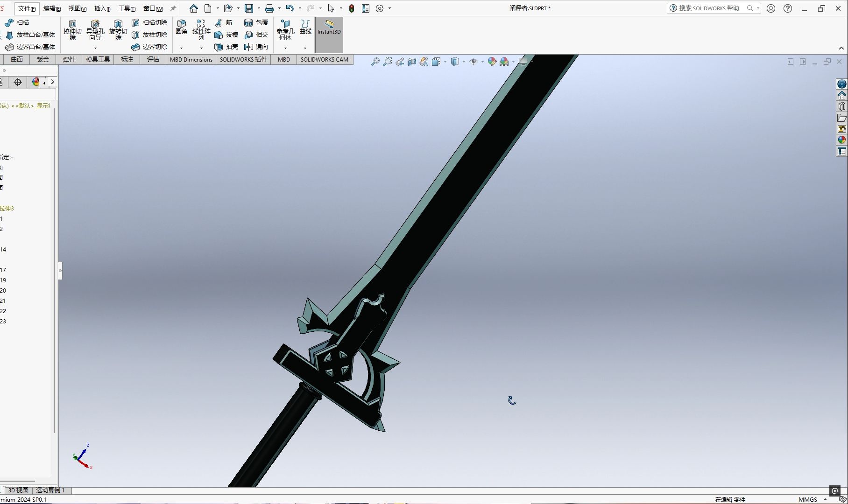The width and height of the screenshot is (848, 504).
Task: Click 扫描切除 (Swept Cut) button
Action: [x=149, y=22]
